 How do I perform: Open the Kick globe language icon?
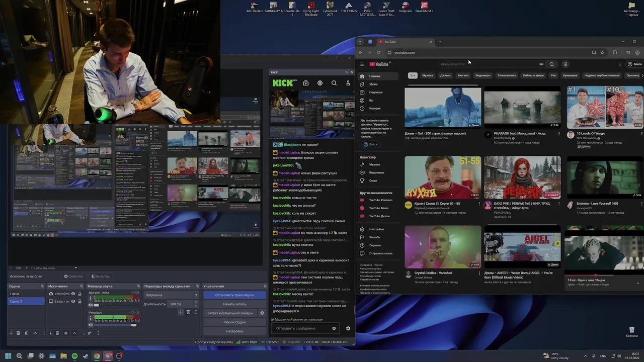320,83
